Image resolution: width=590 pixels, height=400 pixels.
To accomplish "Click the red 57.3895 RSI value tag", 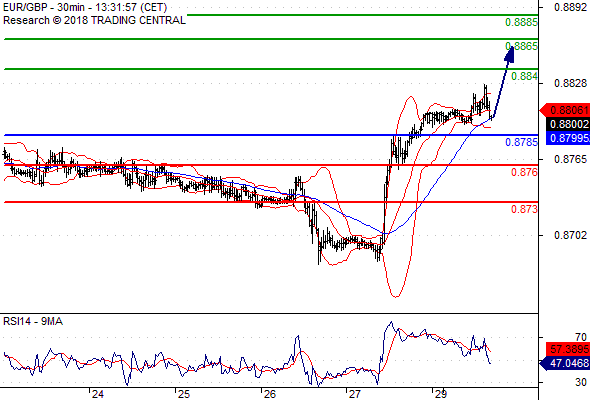I will tap(568, 349).
